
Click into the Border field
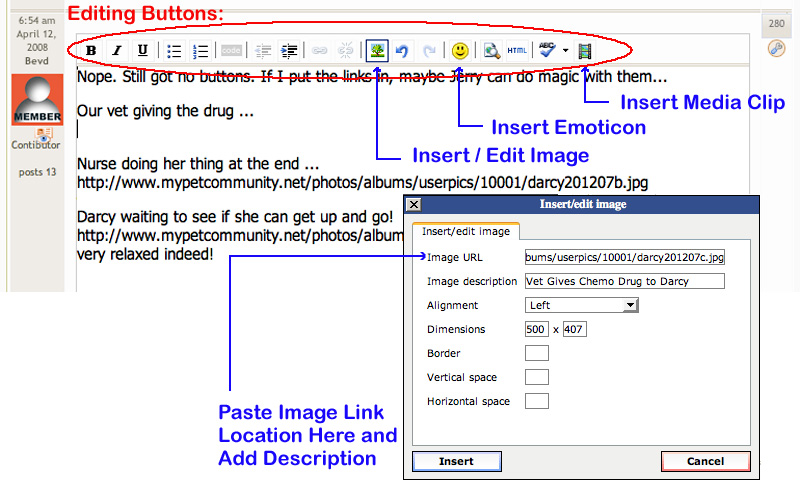click(x=537, y=353)
